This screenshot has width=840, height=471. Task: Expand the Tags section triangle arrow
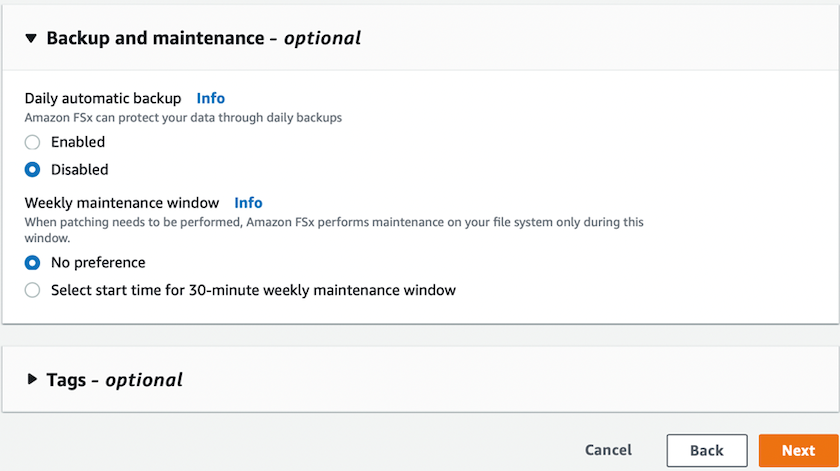pos(32,380)
